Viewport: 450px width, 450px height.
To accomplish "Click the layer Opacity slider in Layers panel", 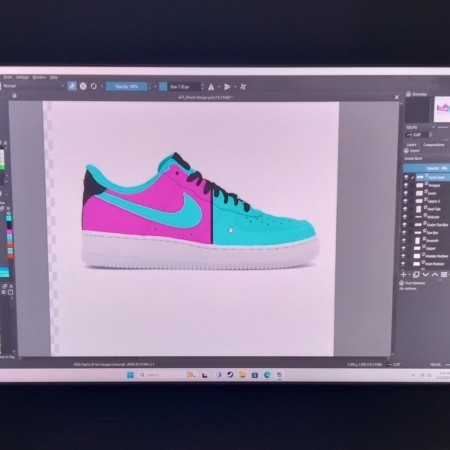I will tap(427, 168).
